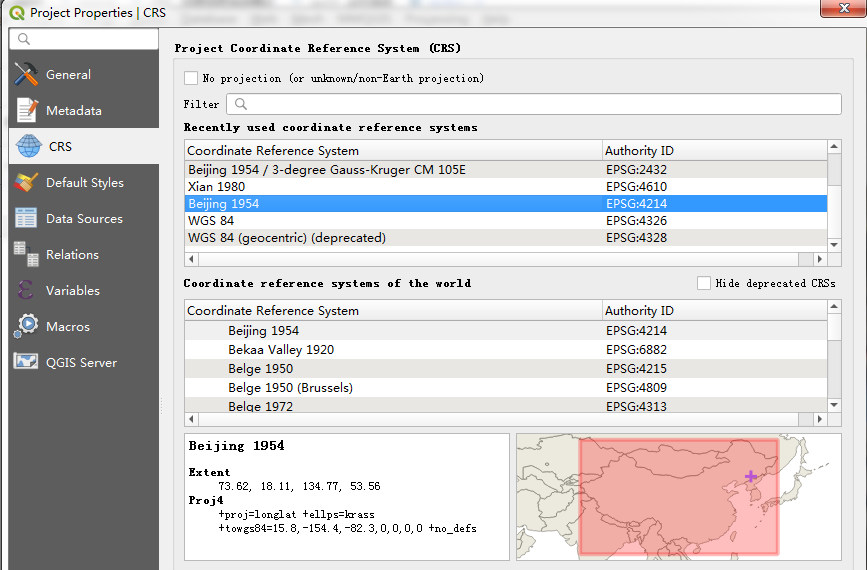Switch to the Relations tab label
867x570 pixels.
coord(72,254)
